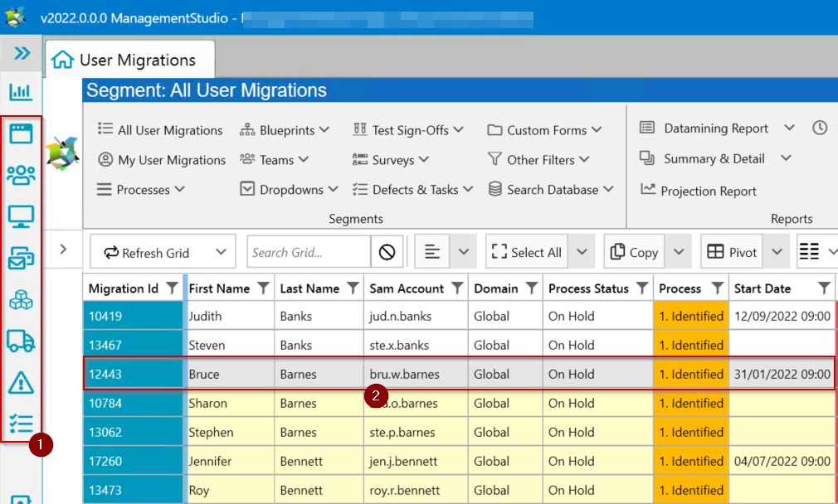
Task: Select the Applications module icon in sidebar
Action: pyautogui.click(x=22, y=133)
